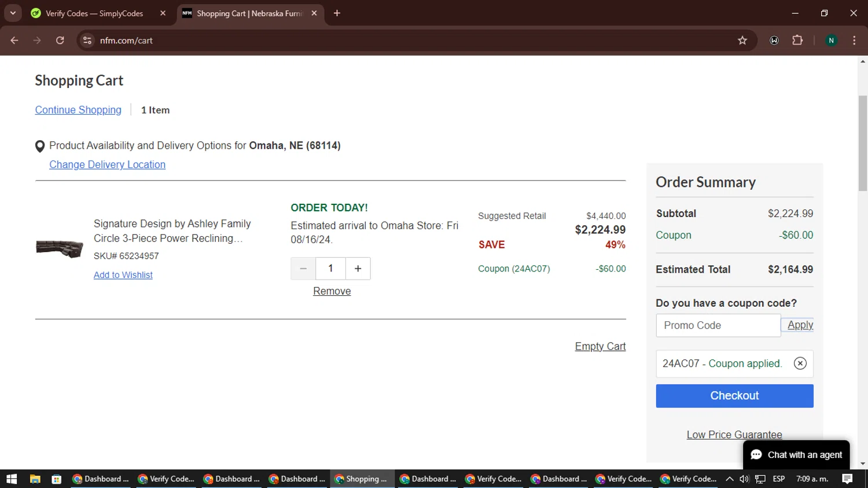Go forward in browser history
The image size is (868, 488).
pyautogui.click(x=37, y=41)
